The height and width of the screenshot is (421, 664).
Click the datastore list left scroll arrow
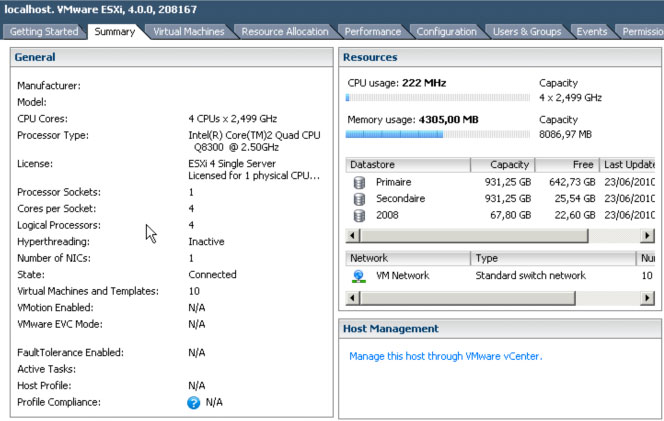point(352,235)
